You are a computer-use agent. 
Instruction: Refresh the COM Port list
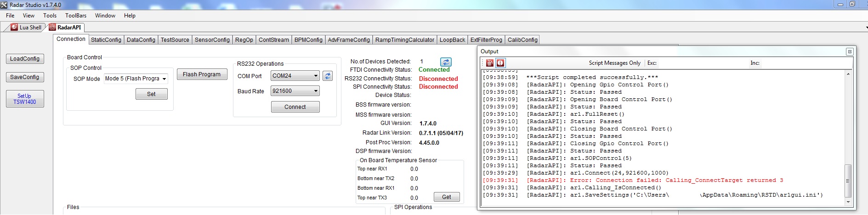[328, 76]
